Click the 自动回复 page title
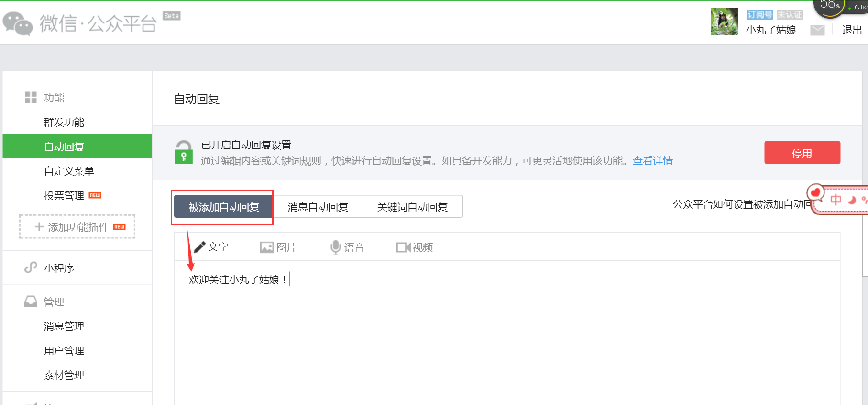This screenshot has height=405, width=868. pos(197,99)
